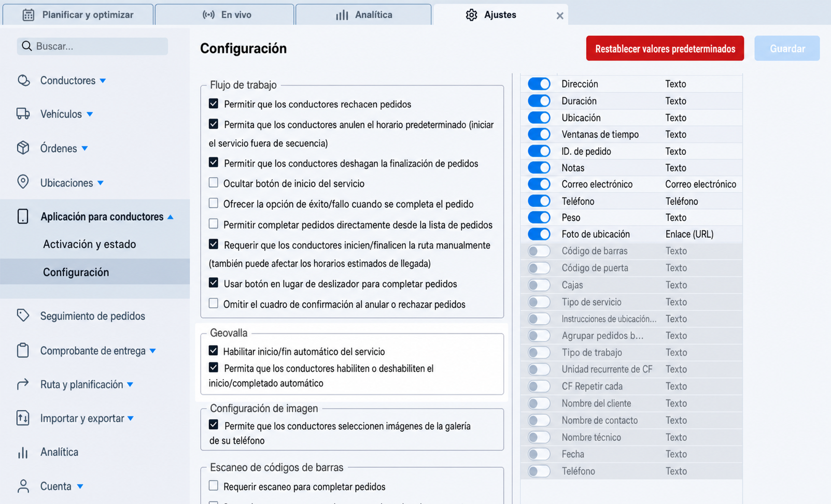Expand the Comprobante de entrega arrow
The height and width of the screenshot is (504, 831).
coord(152,351)
